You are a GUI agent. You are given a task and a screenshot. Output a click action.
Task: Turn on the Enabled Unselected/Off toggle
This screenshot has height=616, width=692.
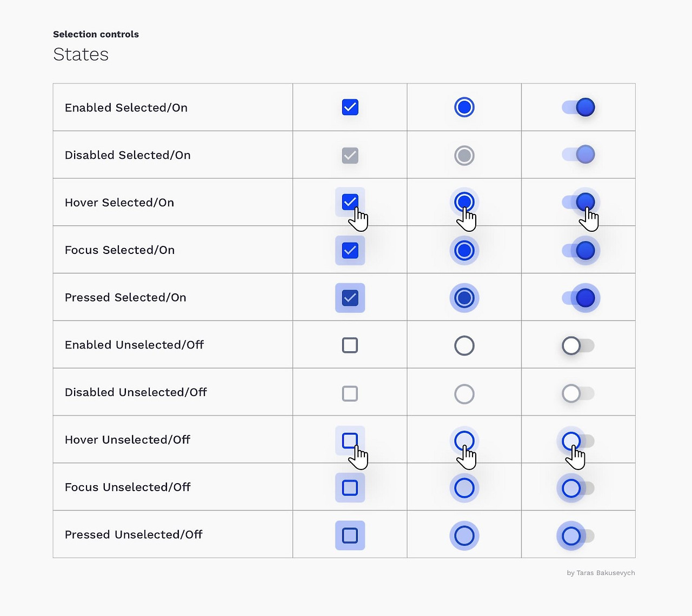(576, 345)
